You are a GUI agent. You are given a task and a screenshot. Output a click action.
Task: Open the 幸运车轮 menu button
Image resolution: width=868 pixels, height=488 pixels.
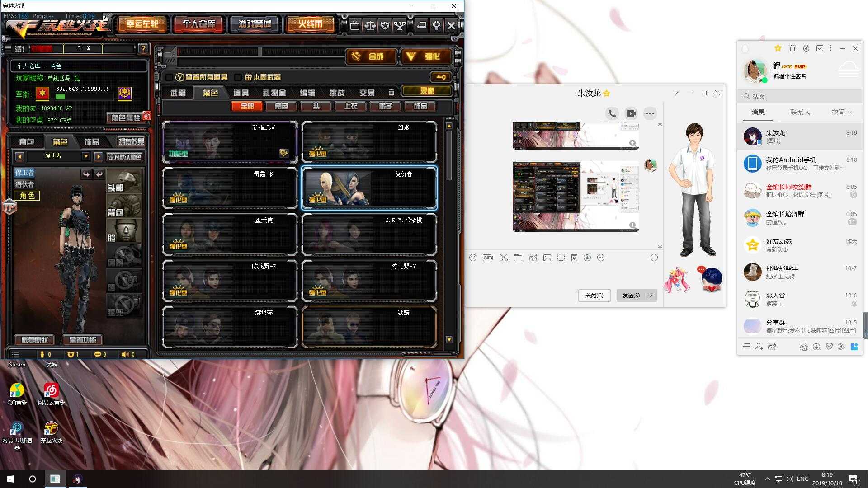click(x=142, y=24)
